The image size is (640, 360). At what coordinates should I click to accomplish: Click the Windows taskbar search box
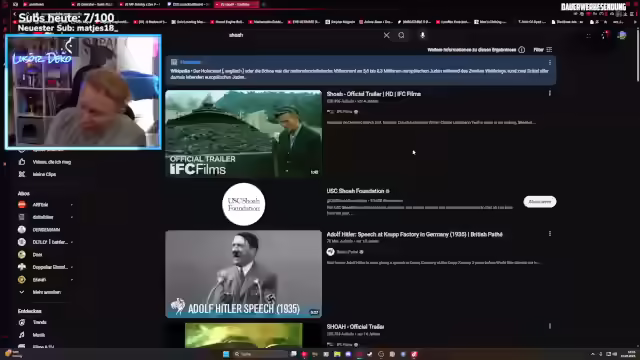(260, 354)
